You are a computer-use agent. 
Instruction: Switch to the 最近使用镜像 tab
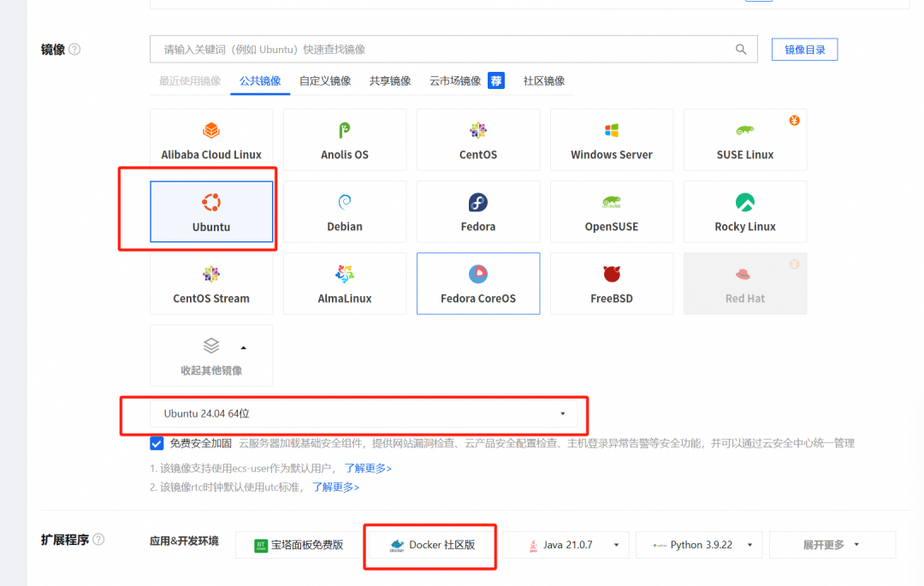coord(190,80)
